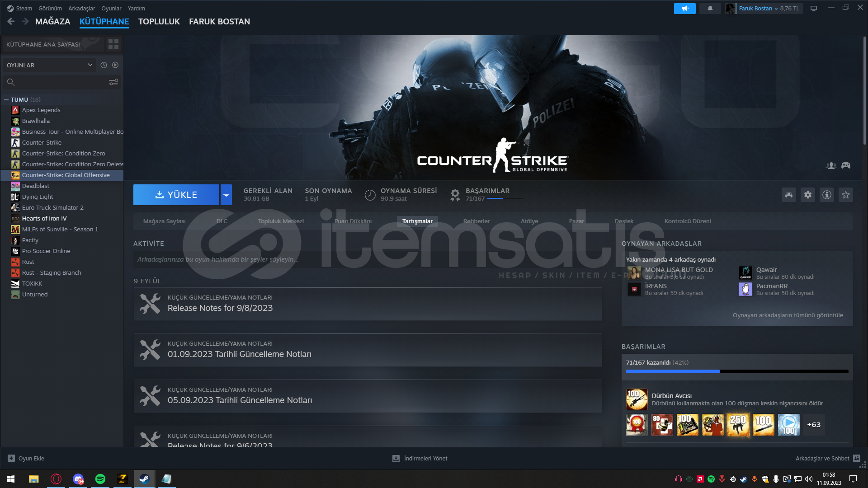The image size is (868, 488).
Task: Open the Oyunlar menu
Action: 111,9
